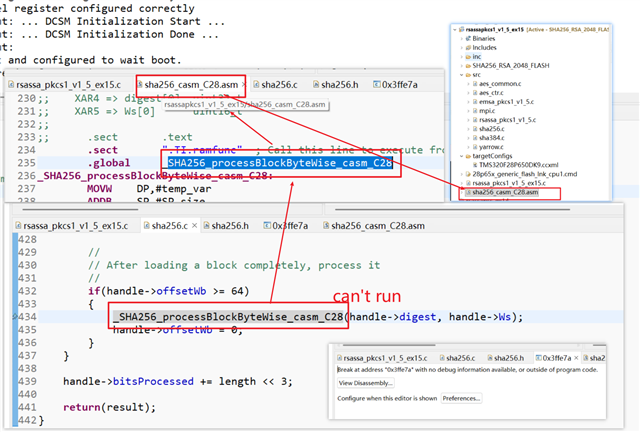The image size is (640, 432).
Task: Expand 28p65x_generic_flash_lnk_cpu1.cmd in the tree
Action: (x=462, y=174)
